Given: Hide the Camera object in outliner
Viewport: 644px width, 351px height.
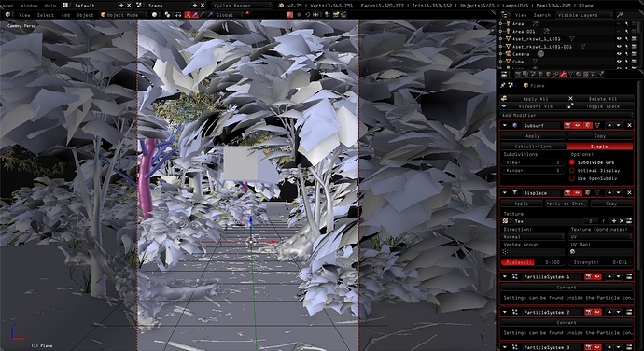Looking at the screenshot, I should 619,54.
